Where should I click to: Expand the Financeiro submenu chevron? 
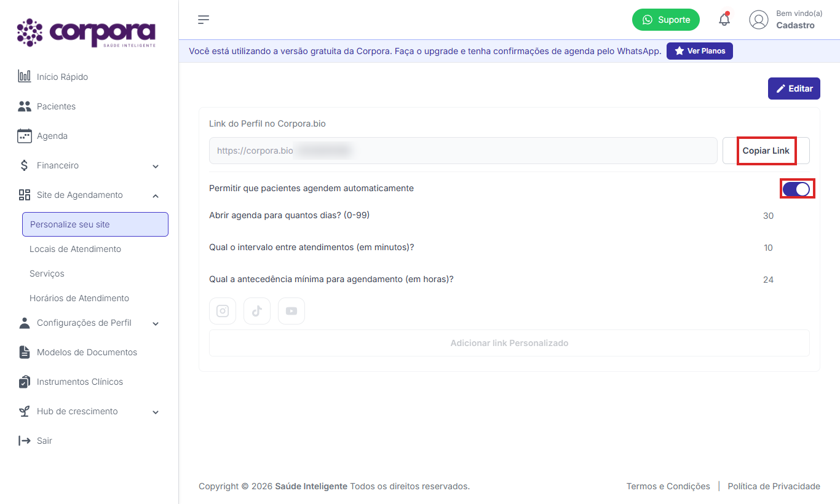[x=156, y=166]
